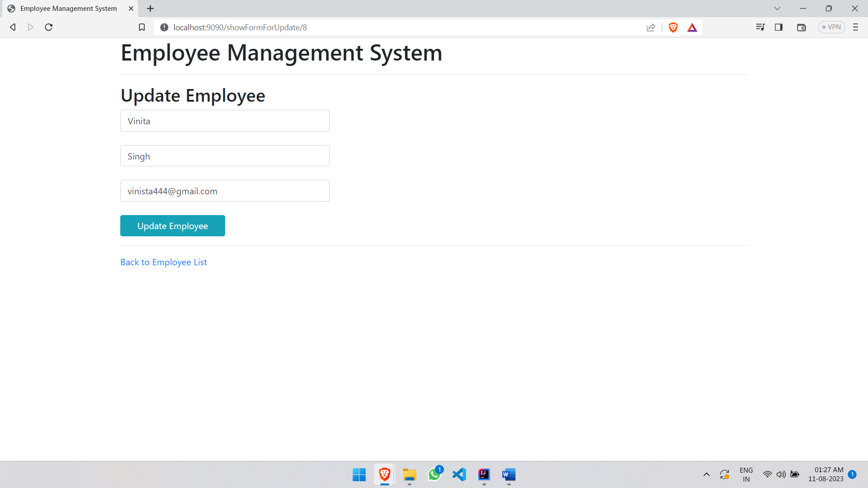Bookmark the current page
Viewport: 868px width, 488px height.
pyautogui.click(x=142, y=27)
